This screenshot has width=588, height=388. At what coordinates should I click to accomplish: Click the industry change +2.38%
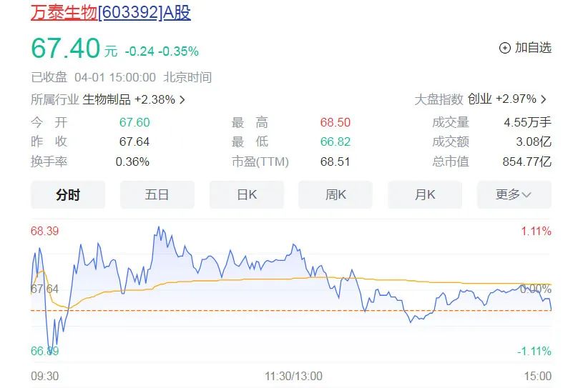[155, 99]
